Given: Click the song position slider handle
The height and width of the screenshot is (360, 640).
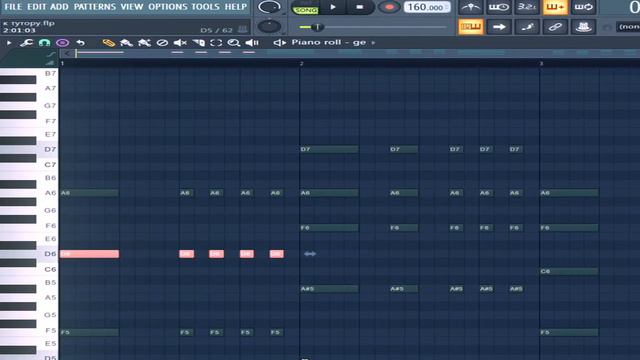Looking at the screenshot, I should (317, 27).
